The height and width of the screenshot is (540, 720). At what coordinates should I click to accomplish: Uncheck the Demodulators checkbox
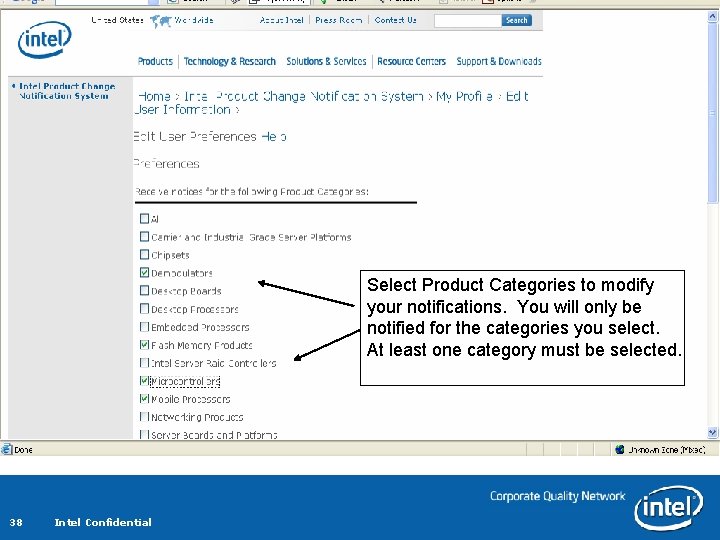[x=145, y=272]
